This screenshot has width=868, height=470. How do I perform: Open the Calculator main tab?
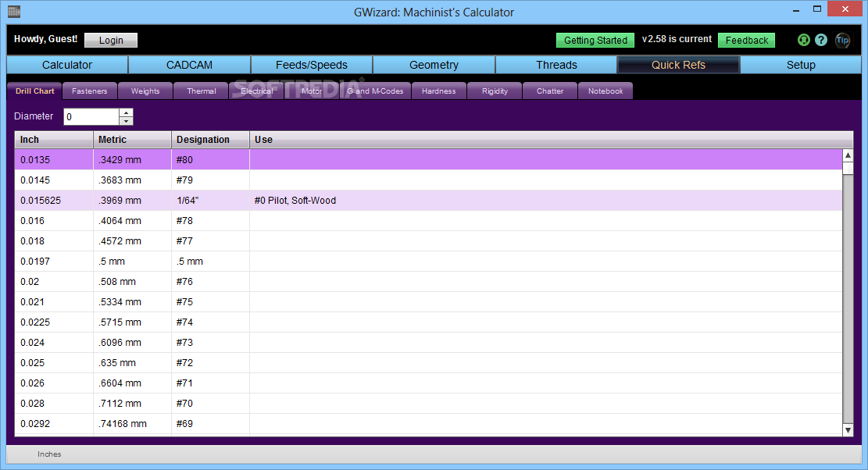pos(67,65)
